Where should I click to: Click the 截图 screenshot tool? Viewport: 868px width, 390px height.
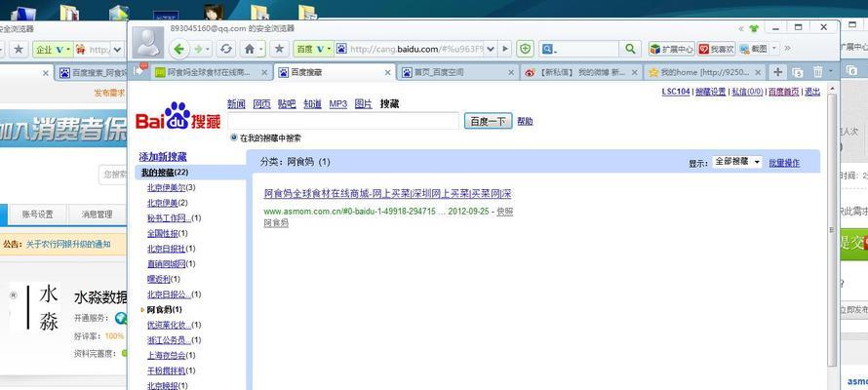click(754, 49)
